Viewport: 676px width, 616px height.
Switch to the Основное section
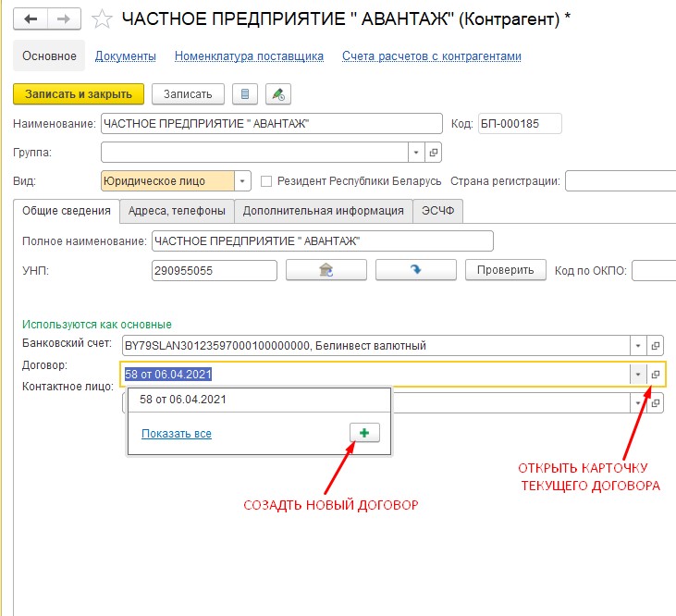point(49,56)
